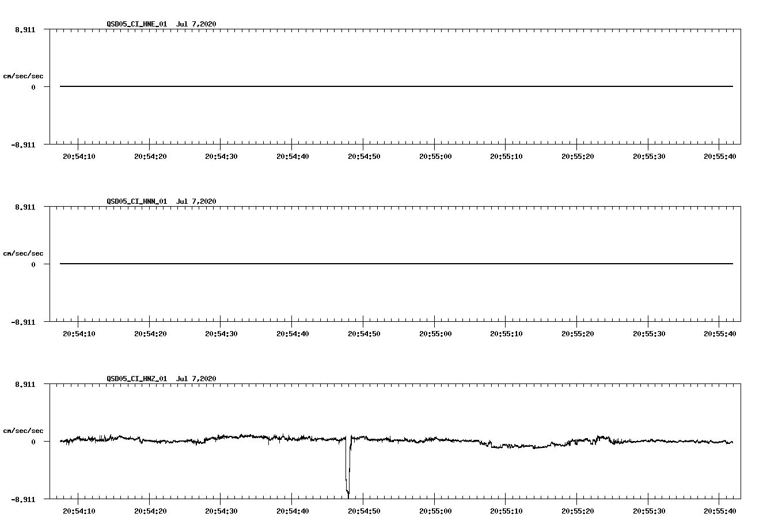Click the 20:54:50 time label on HNE axis
Image resolution: width=782 pixels, height=532 pixels.
364,156
